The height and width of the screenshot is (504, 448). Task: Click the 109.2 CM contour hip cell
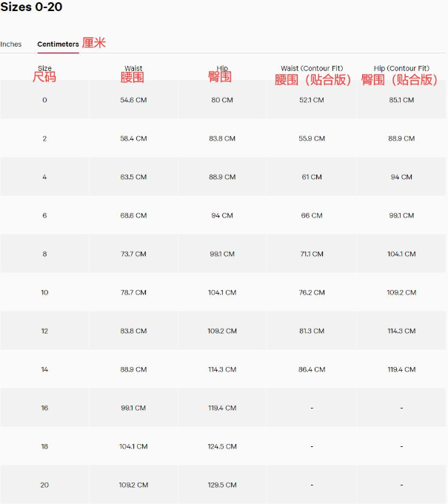(x=401, y=292)
